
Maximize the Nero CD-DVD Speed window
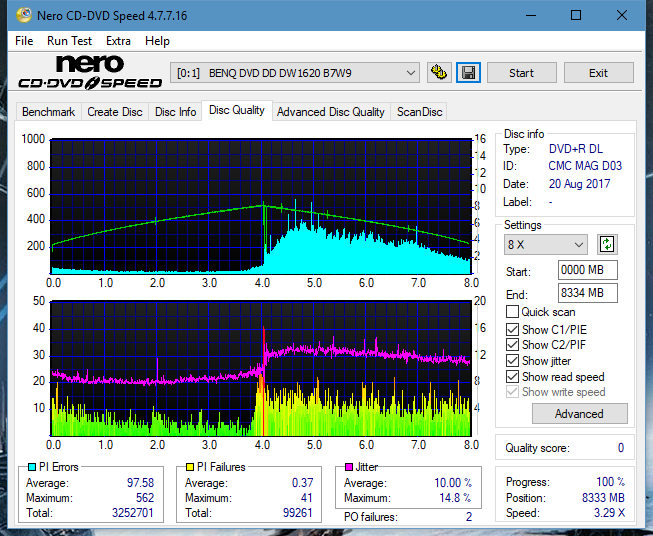[x=576, y=15]
